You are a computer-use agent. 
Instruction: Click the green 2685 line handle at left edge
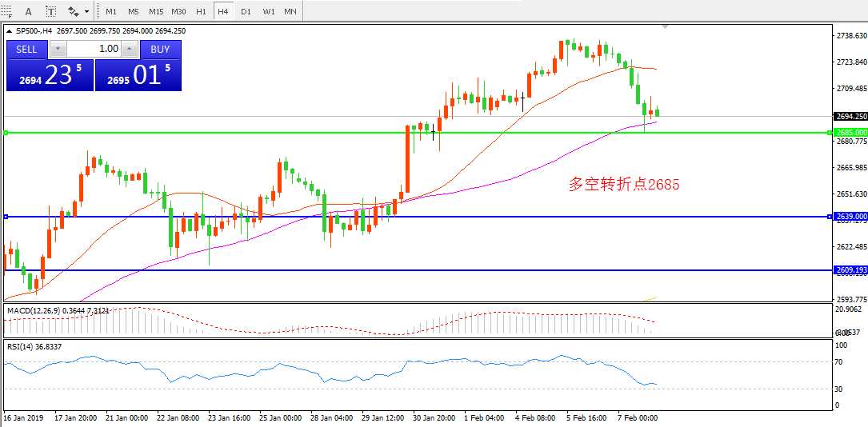coord(6,133)
